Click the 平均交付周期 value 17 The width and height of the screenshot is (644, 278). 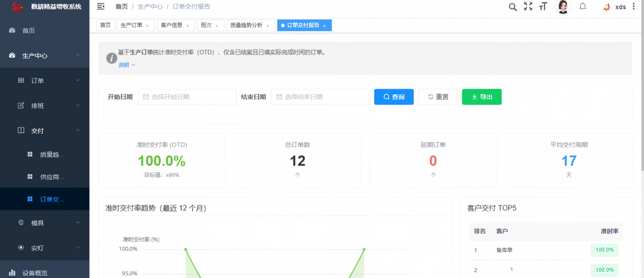point(569,161)
